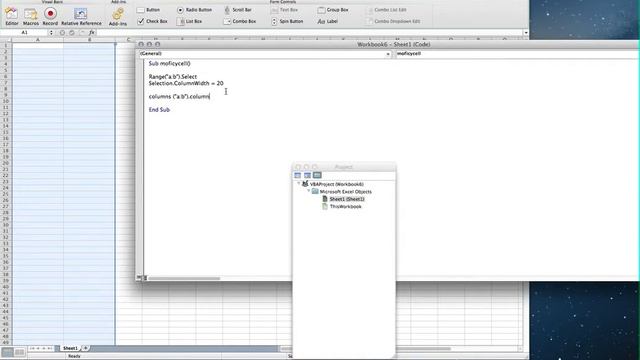Switch to Normal view button
This screenshot has height=360, width=640.
pyautogui.click(x=7, y=352)
